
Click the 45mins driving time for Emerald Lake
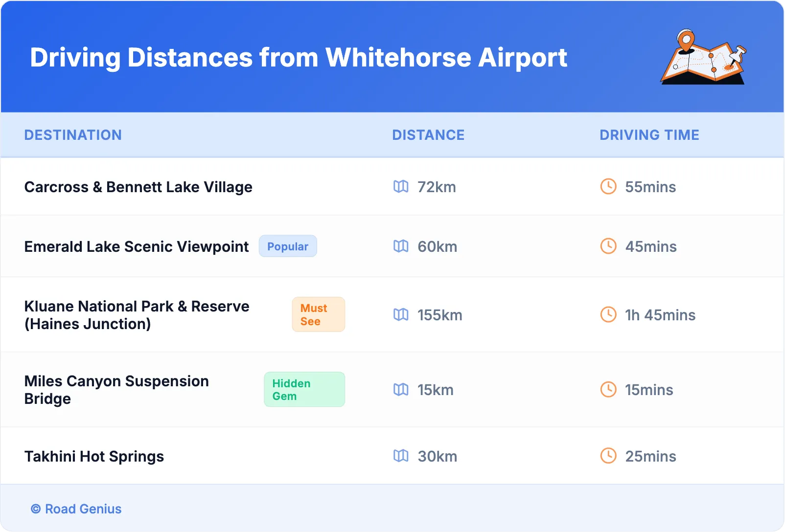pyautogui.click(x=651, y=246)
